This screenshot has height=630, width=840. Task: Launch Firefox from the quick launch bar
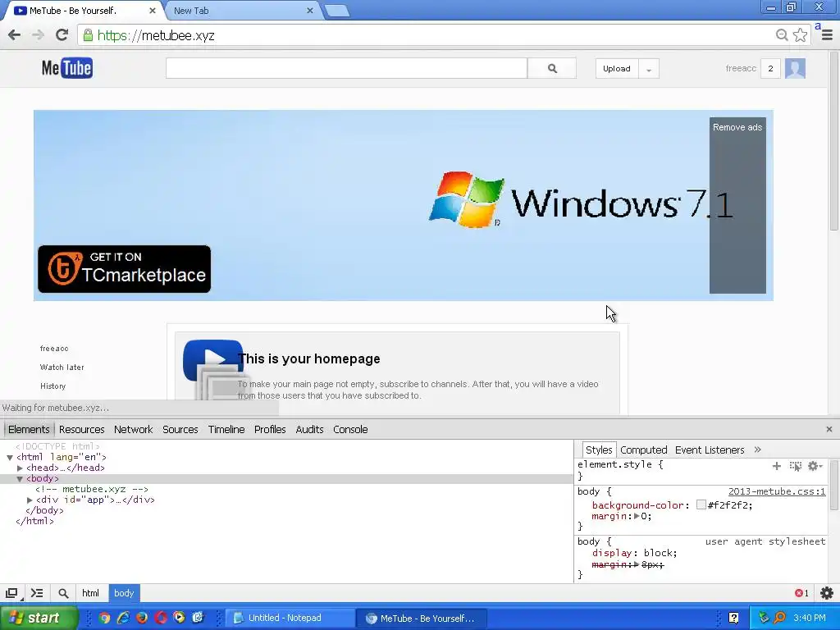pos(141,618)
